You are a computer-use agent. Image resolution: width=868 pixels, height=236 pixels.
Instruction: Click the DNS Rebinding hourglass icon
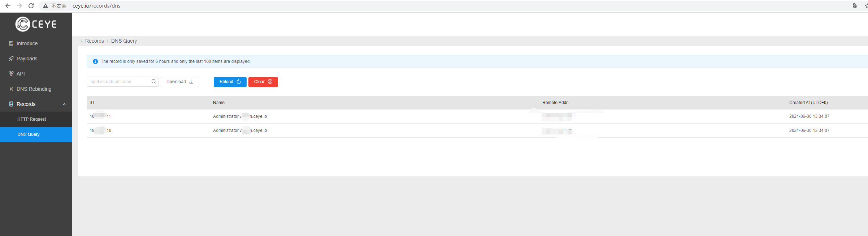click(11, 89)
